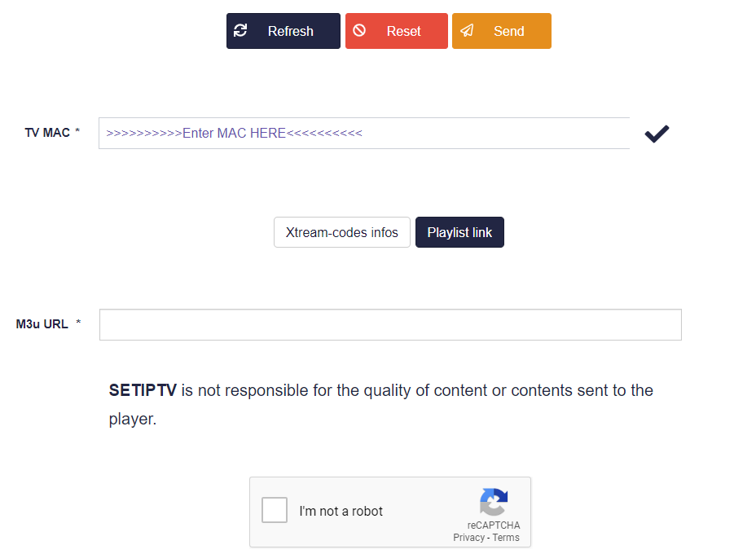This screenshot has width=756, height=554.
Task: Open the reCAPTCHA Terms link
Action: coord(506,538)
